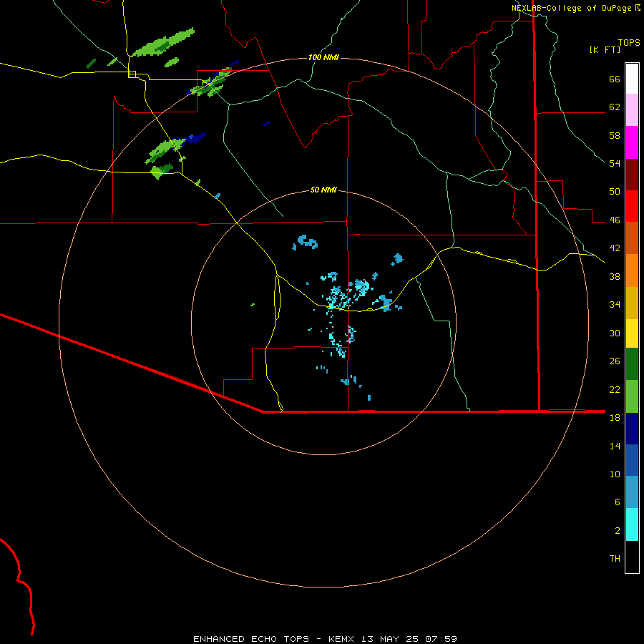Click the 'TH' threshold legend label
Viewport: 644px width, 644px height.
615,559
